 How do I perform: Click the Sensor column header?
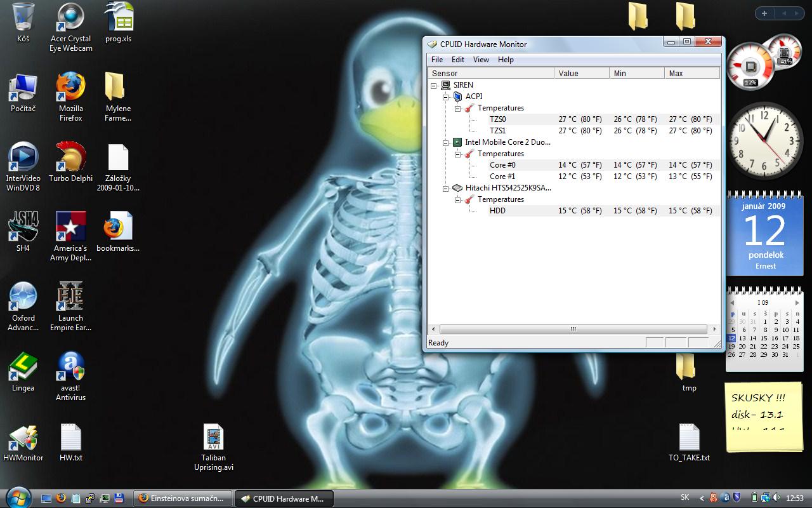point(491,73)
